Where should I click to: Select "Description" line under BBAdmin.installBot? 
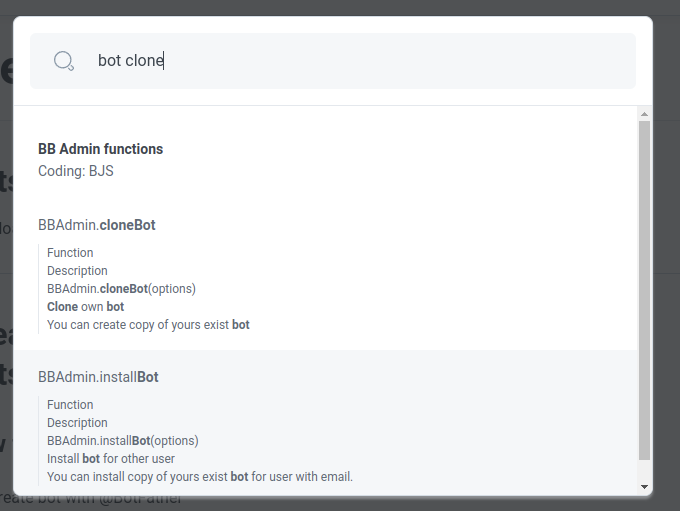(x=77, y=423)
